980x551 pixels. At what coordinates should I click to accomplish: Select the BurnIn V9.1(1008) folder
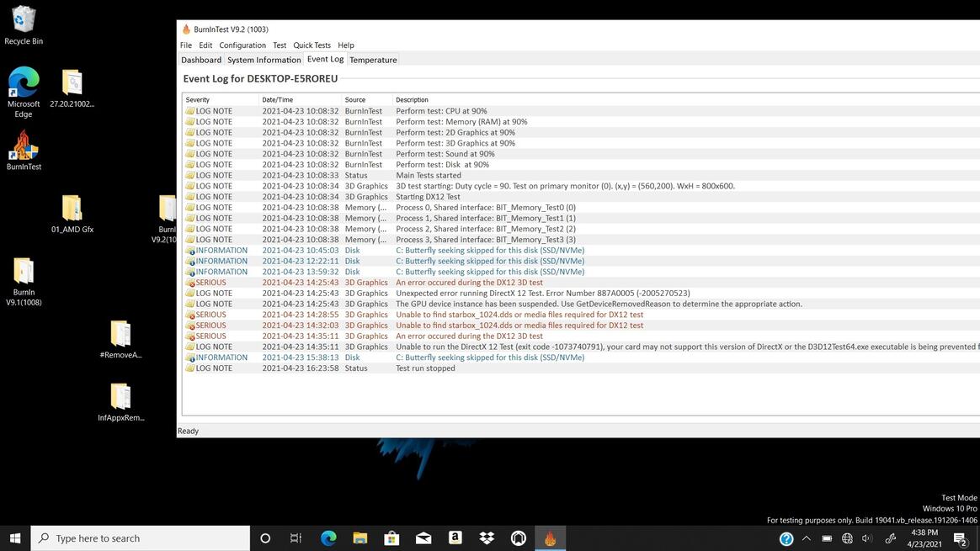click(24, 282)
